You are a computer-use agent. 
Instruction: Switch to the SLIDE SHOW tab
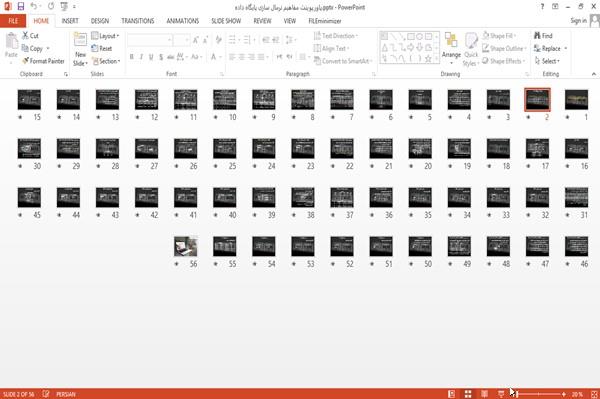pyautogui.click(x=226, y=21)
